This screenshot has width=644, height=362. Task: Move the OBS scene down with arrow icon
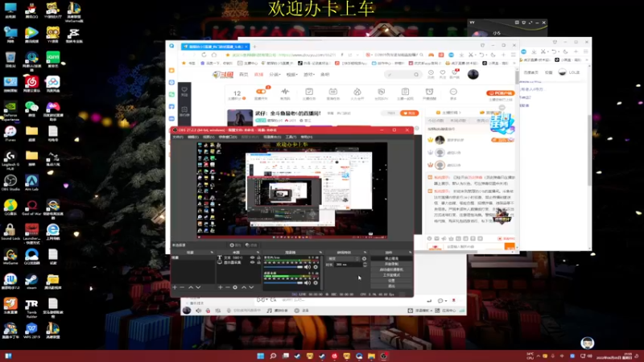198,287
